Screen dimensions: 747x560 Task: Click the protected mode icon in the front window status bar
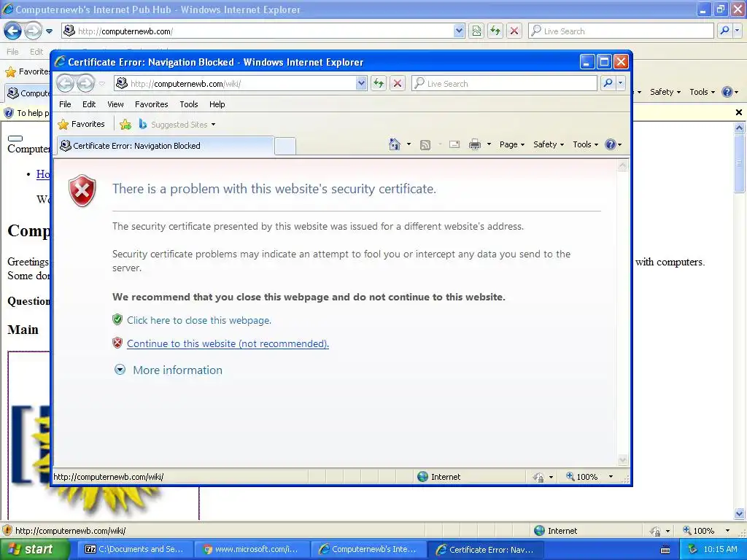[538, 477]
